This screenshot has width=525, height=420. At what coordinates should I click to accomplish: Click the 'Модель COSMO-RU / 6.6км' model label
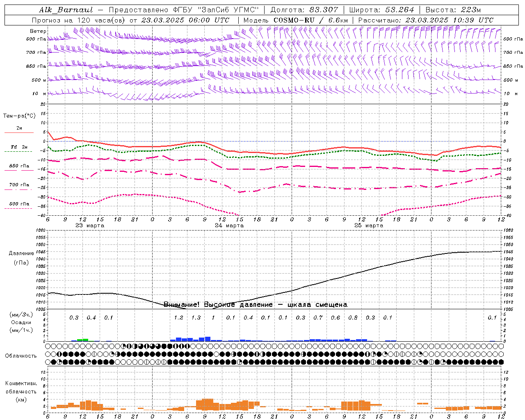tap(295, 20)
